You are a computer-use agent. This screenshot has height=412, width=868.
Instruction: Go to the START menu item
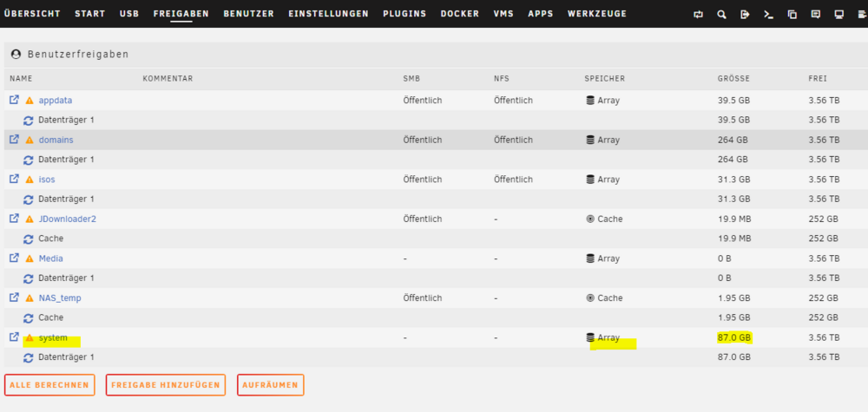point(90,14)
